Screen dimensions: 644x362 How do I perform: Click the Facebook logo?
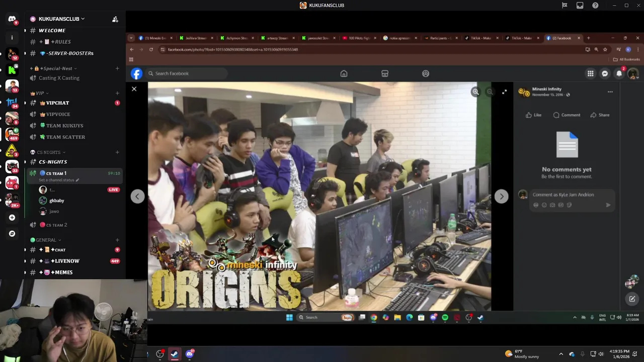pos(136,74)
